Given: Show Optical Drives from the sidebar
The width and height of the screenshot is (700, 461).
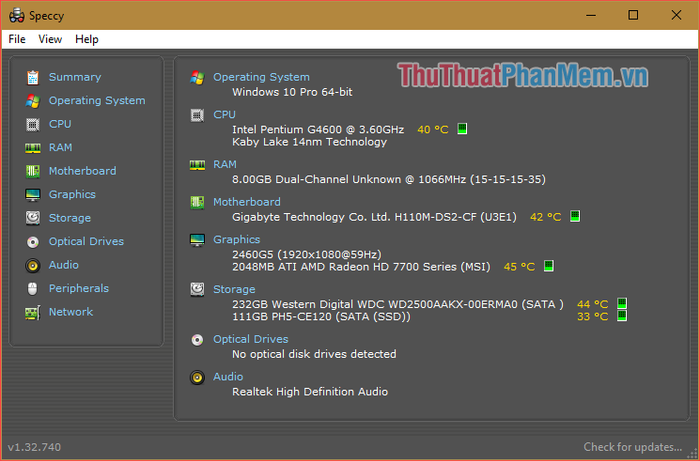Looking at the screenshot, I should click(x=86, y=241).
